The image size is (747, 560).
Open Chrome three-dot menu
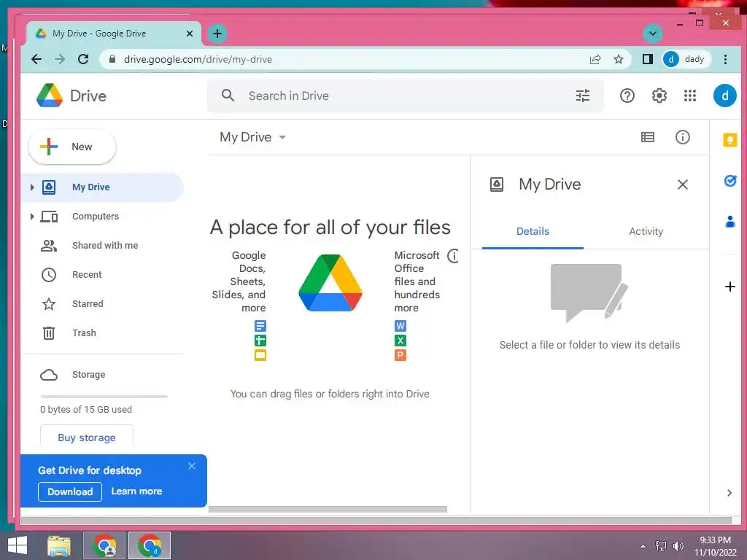point(725,59)
